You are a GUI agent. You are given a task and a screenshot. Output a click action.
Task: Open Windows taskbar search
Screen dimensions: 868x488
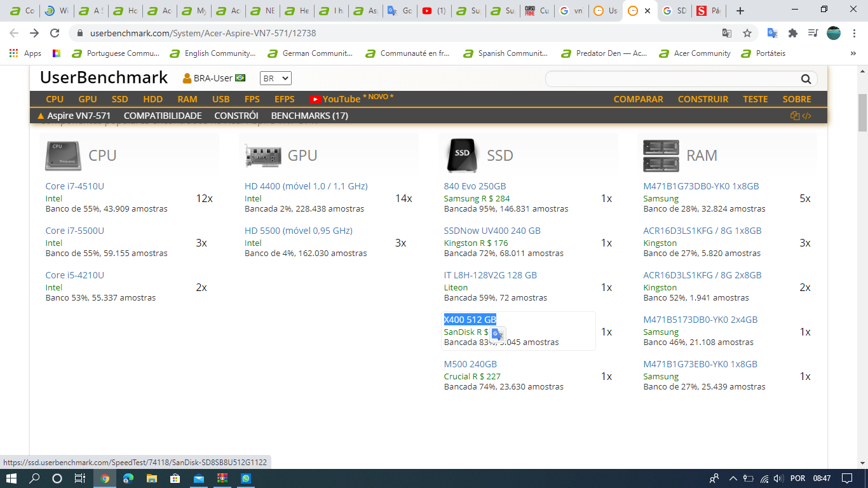pos(34,478)
